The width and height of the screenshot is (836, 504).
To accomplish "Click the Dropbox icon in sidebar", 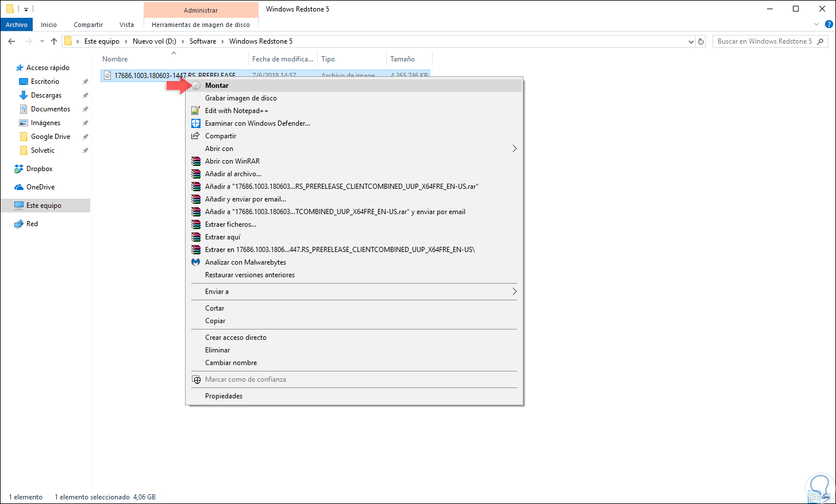I will pos(19,169).
